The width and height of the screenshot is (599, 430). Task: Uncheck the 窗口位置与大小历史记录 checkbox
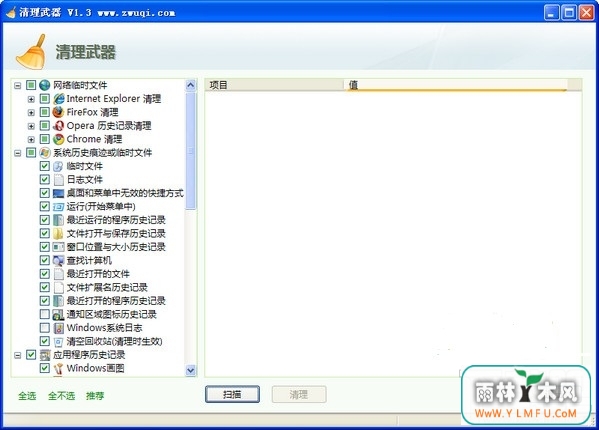(45, 247)
